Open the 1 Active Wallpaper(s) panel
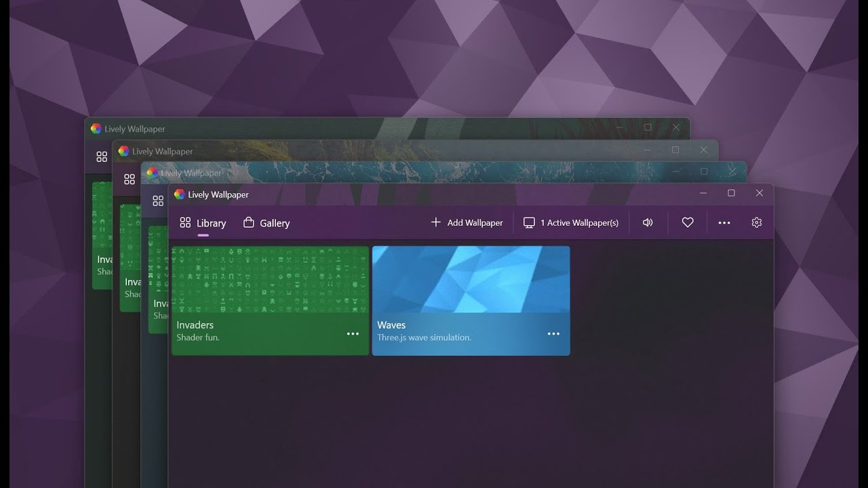Image resolution: width=868 pixels, height=488 pixels. point(570,222)
